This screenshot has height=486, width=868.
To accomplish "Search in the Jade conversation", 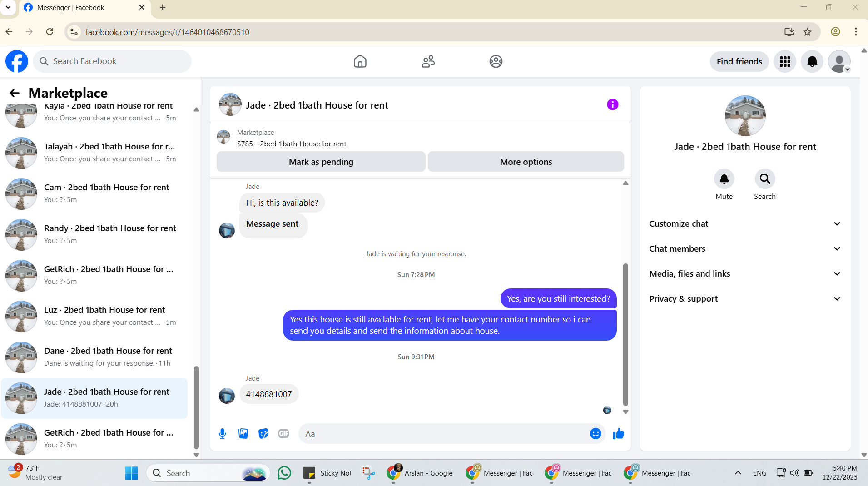I will point(765,179).
